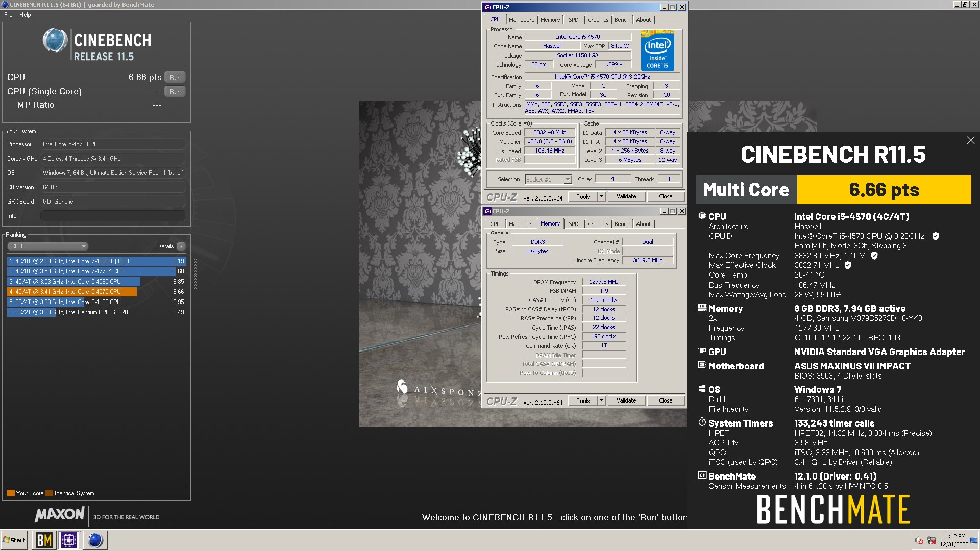The width and height of the screenshot is (980, 551).
Task: Run the CPU Single Core benchmark
Action: point(175,92)
